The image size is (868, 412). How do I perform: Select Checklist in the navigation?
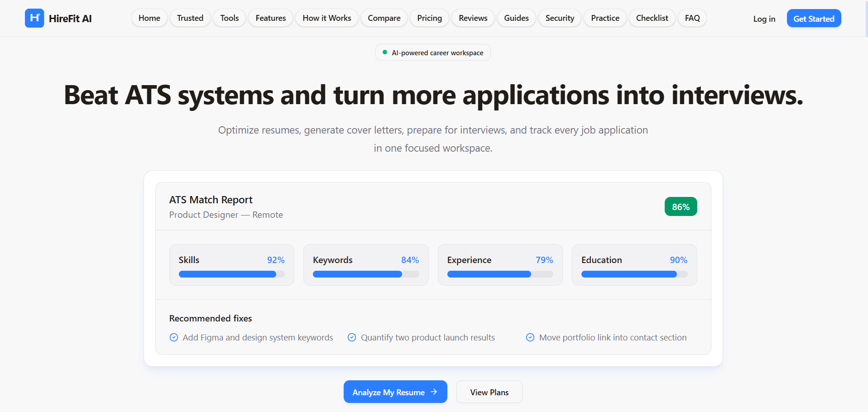tap(652, 18)
